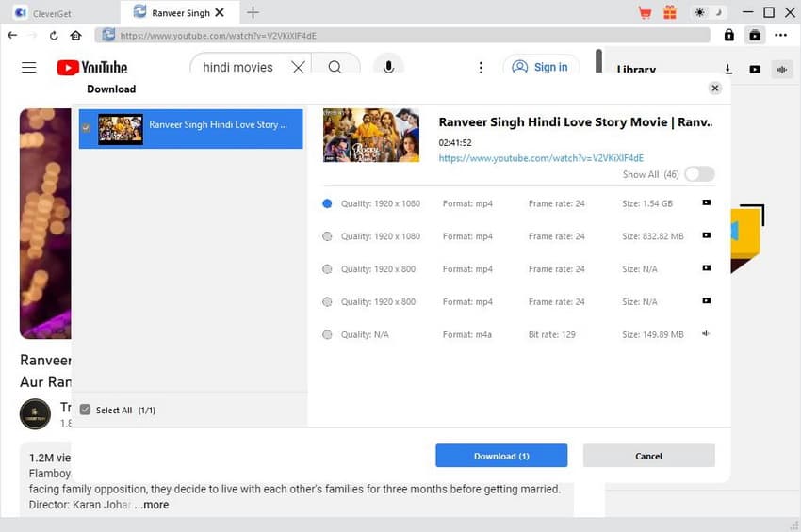The width and height of the screenshot is (801, 532).
Task: Open YouTube vertical dots settings menu
Action: (x=481, y=67)
